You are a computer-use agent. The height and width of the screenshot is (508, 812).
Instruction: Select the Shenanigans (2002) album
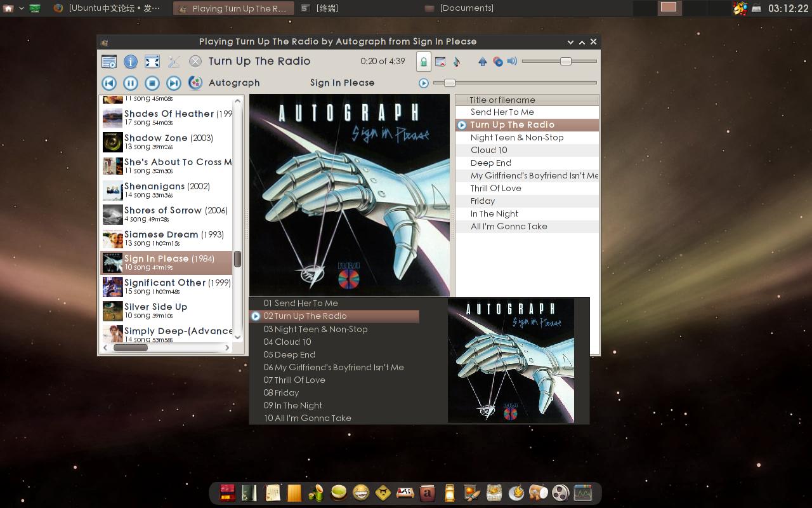[166, 190]
